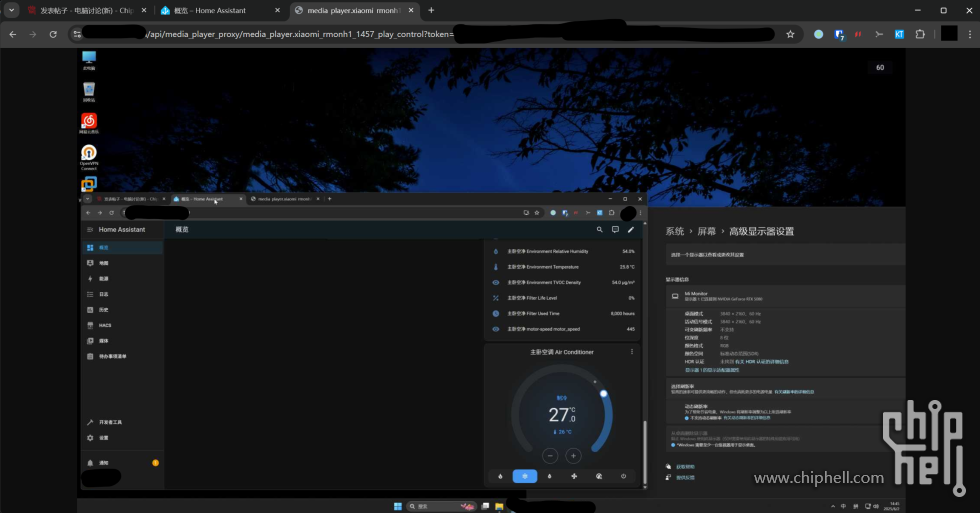Viewport: 980px width, 513px height.
Task: Edit dashboard with the pencil icon
Action: pyautogui.click(x=631, y=230)
